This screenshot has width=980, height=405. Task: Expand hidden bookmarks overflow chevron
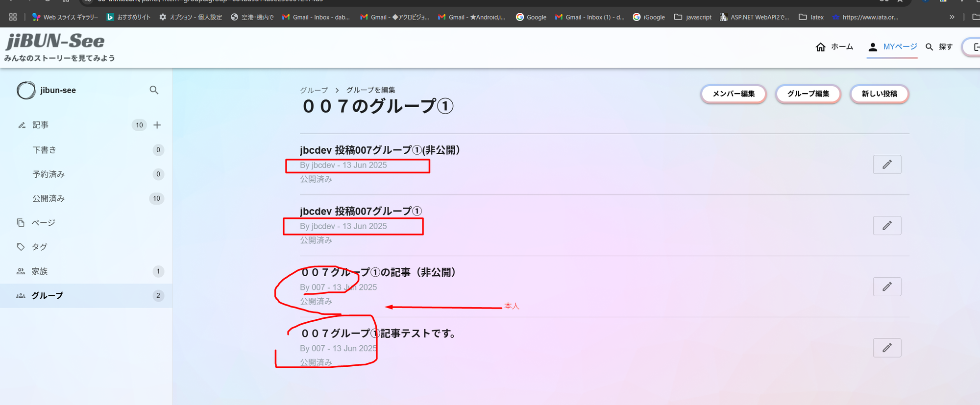tap(952, 17)
